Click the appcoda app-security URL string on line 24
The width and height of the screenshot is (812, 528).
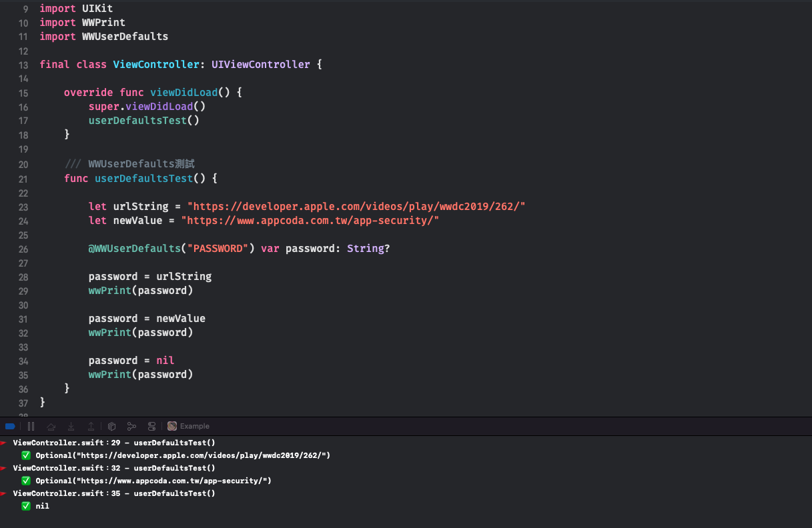(310, 221)
